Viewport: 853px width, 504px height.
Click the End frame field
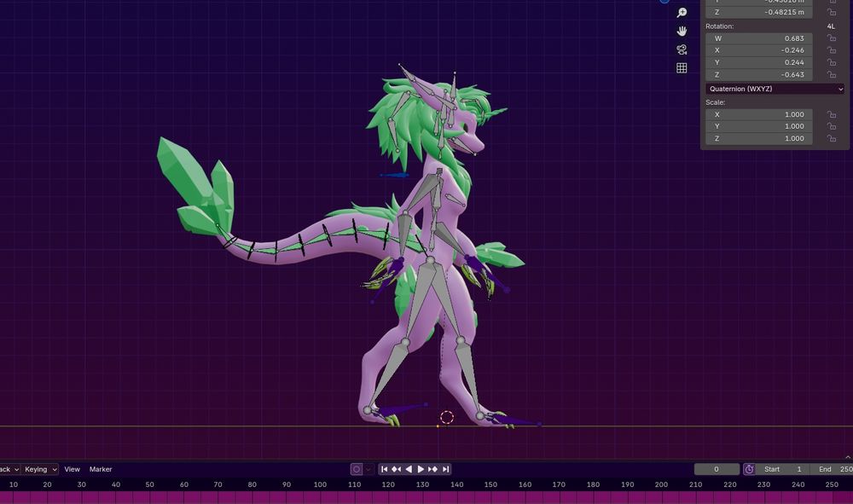point(832,469)
